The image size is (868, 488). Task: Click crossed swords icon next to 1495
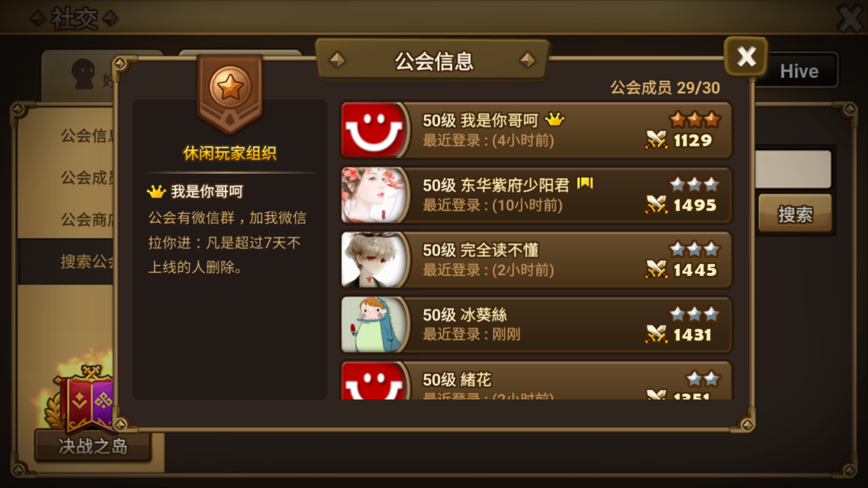click(656, 205)
